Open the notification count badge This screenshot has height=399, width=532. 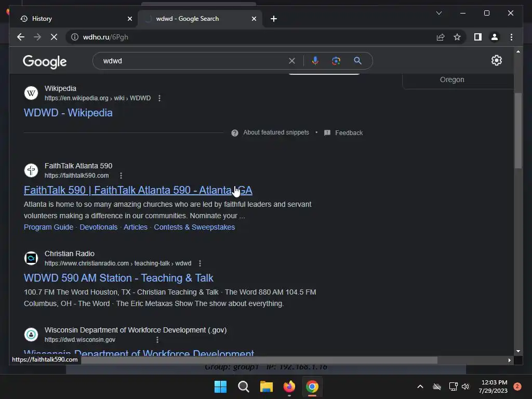click(517, 387)
